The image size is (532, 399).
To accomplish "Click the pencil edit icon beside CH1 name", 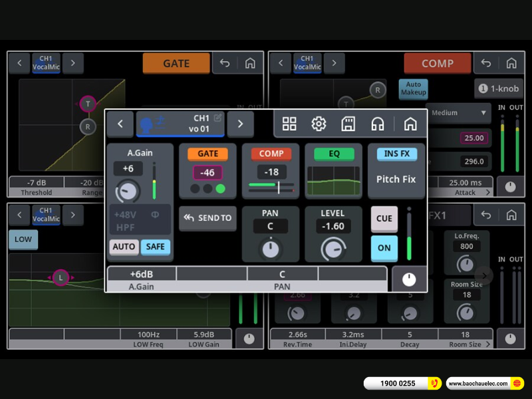I will [217, 118].
